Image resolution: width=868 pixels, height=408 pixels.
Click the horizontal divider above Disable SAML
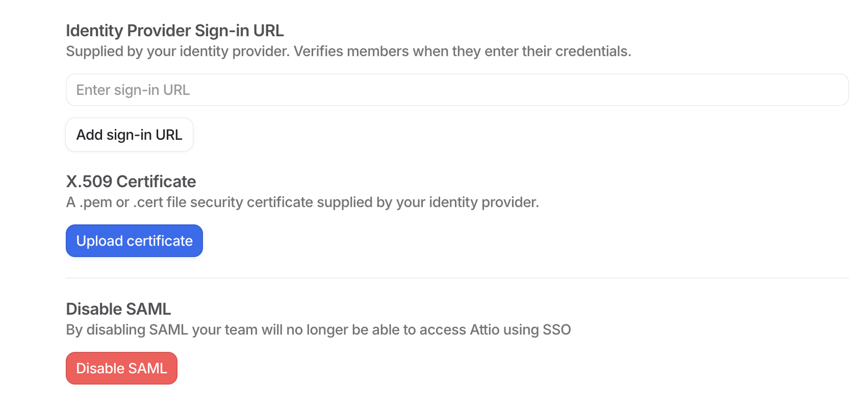pyautogui.click(x=457, y=278)
